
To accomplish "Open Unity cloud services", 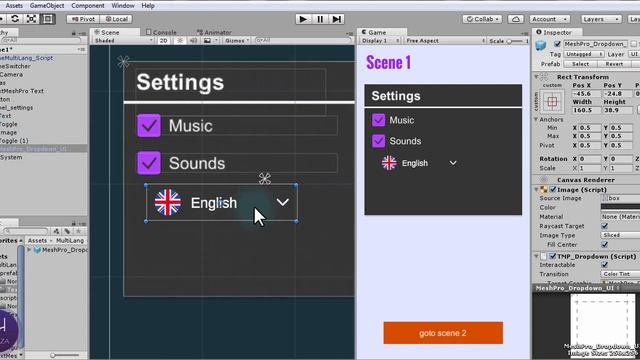I will pos(516,19).
